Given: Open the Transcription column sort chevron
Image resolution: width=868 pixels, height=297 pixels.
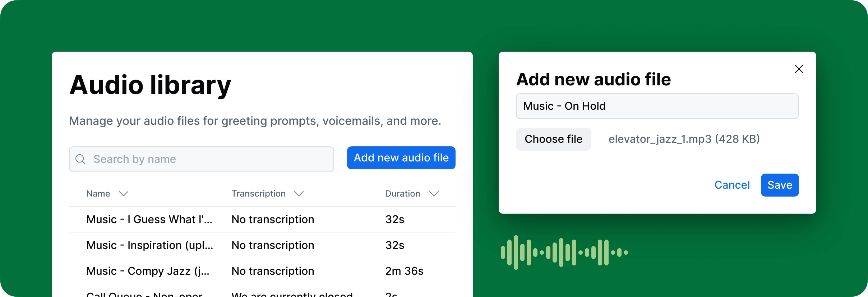Looking at the screenshot, I should 299,194.
